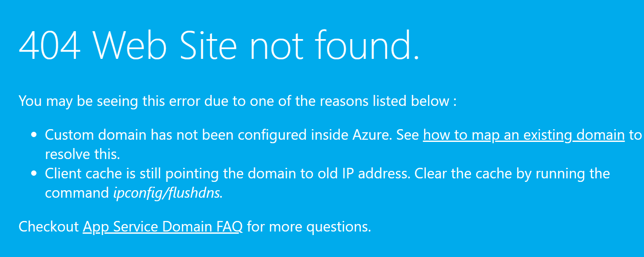The height and width of the screenshot is (257, 644).
Task: Click the words 'not found.' in the heading
Action: (x=335, y=45)
